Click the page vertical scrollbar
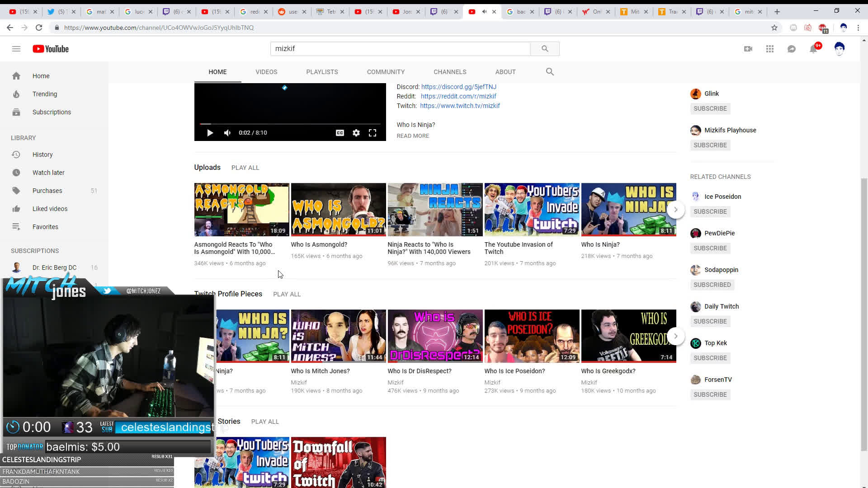 coord(864,314)
